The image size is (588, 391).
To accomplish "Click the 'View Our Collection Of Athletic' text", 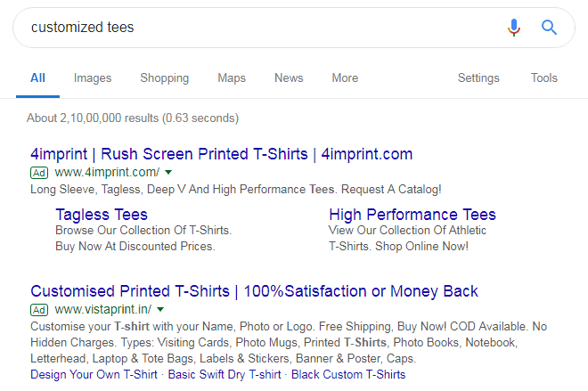I will 407,230.
